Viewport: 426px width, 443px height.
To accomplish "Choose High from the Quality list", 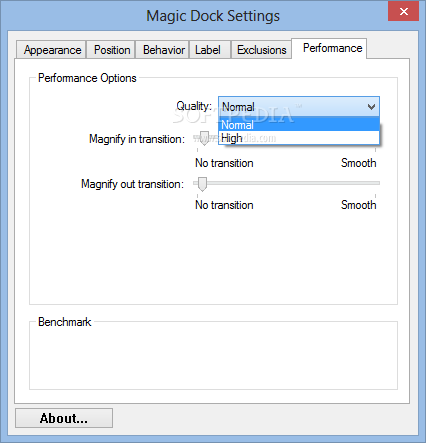I will pyautogui.click(x=299, y=138).
